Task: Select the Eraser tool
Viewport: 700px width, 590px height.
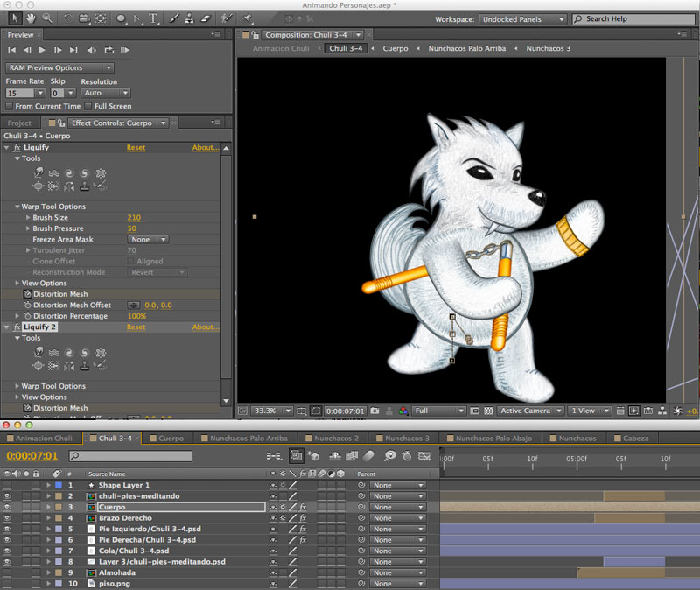Action: click(206, 18)
